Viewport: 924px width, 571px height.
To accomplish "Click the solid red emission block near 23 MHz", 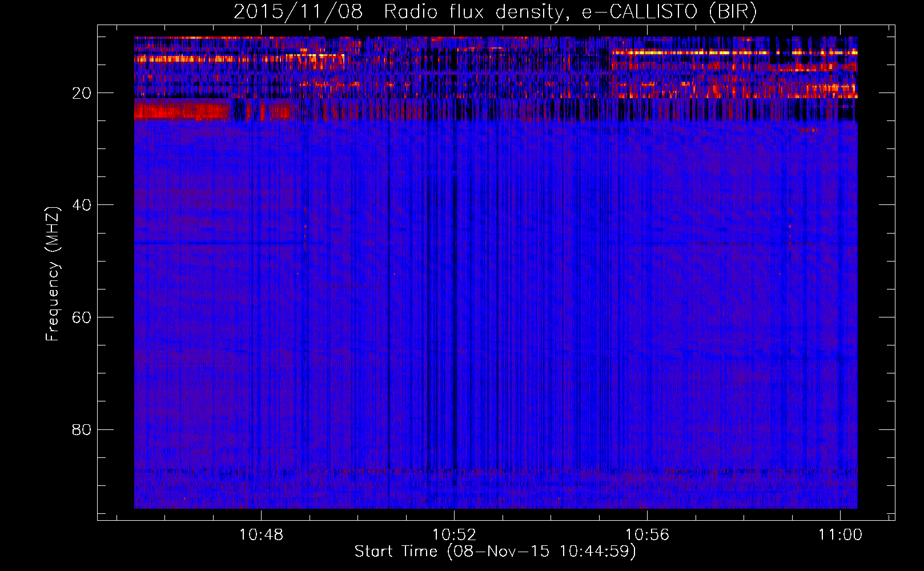I will (182, 110).
